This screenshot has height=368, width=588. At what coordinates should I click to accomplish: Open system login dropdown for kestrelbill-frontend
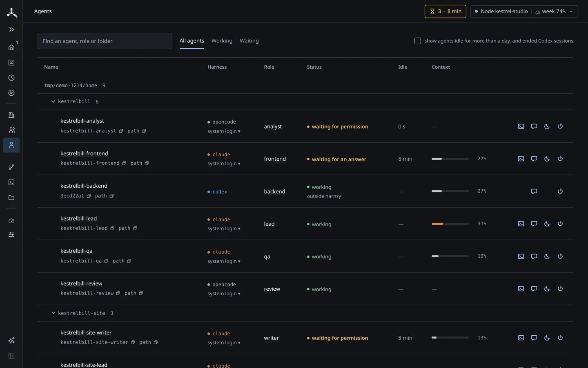pyautogui.click(x=224, y=164)
